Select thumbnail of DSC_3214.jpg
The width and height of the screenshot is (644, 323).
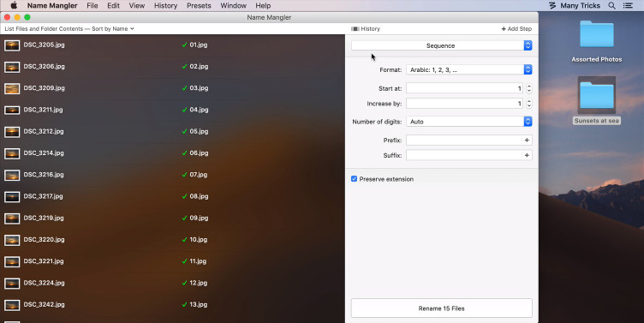pyautogui.click(x=12, y=153)
